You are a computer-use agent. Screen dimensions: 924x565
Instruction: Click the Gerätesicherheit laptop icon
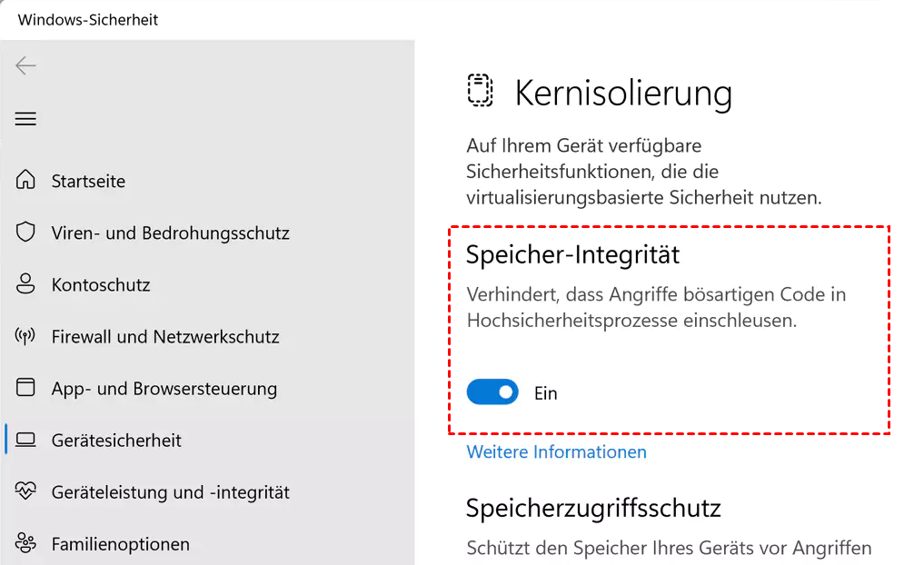pyautogui.click(x=25, y=440)
